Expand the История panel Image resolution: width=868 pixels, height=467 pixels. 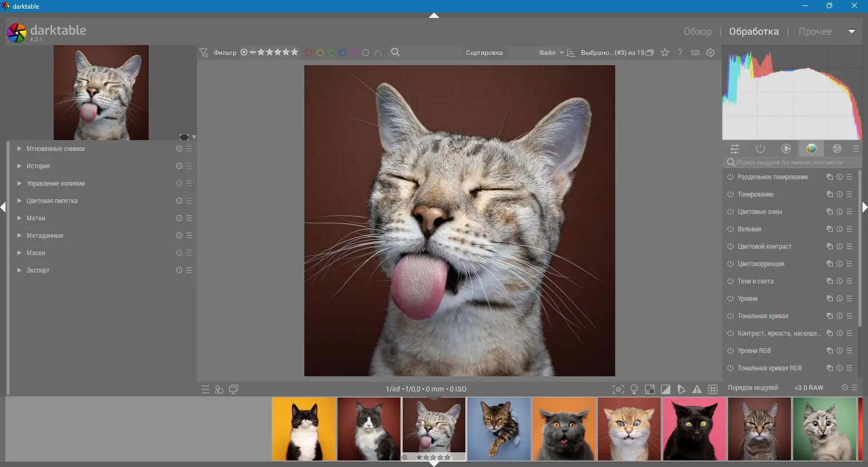pos(38,166)
